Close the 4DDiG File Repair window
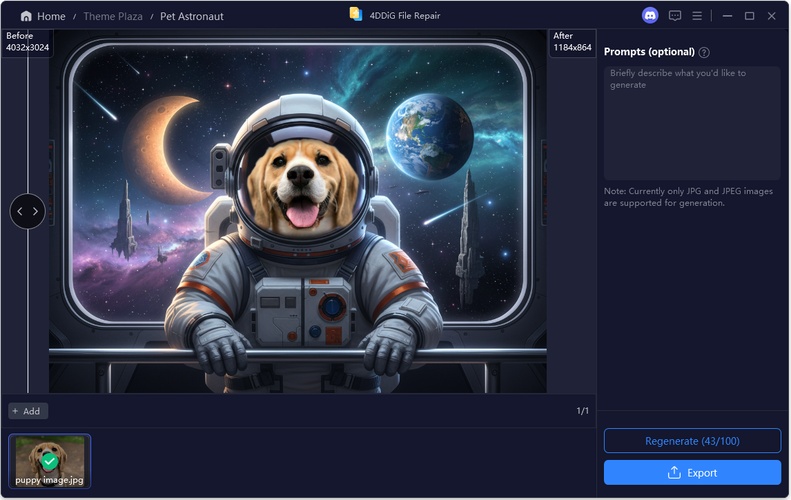Image resolution: width=791 pixels, height=500 pixels. click(x=772, y=16)
